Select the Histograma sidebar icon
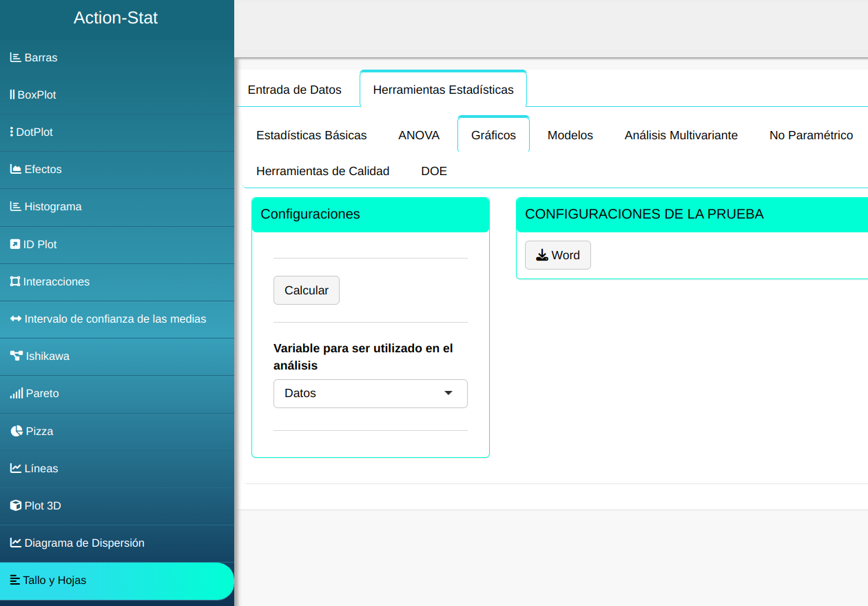This screenshot has height=606, width=868. point(15,207)
